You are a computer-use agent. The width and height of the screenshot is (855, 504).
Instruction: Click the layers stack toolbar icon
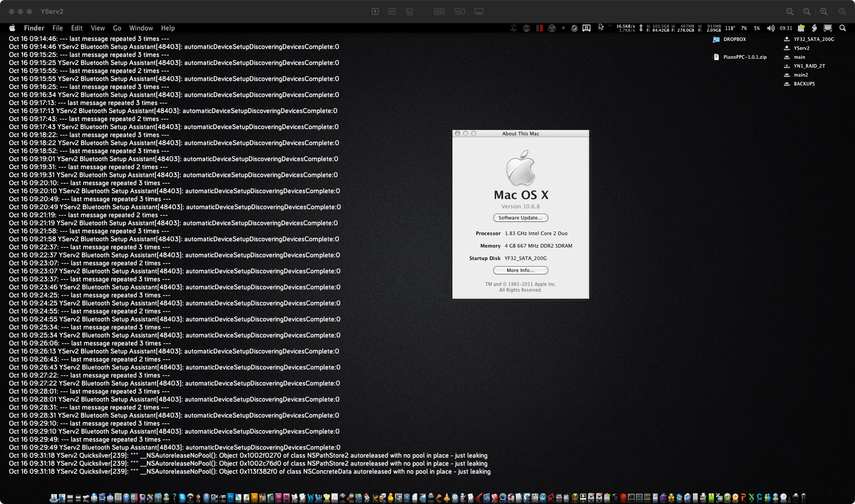tap(409, 12)
